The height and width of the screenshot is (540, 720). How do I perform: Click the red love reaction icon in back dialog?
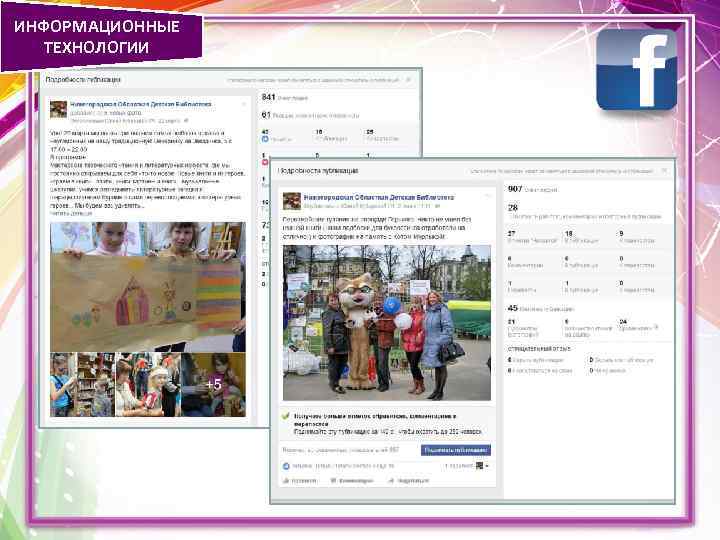(x=265, y=162)
